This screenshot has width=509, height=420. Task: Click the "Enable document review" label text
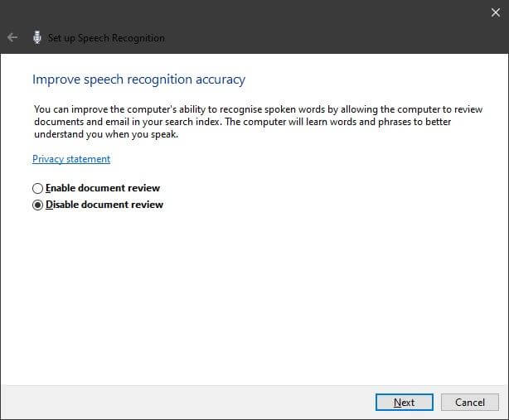tap(103, 188)
